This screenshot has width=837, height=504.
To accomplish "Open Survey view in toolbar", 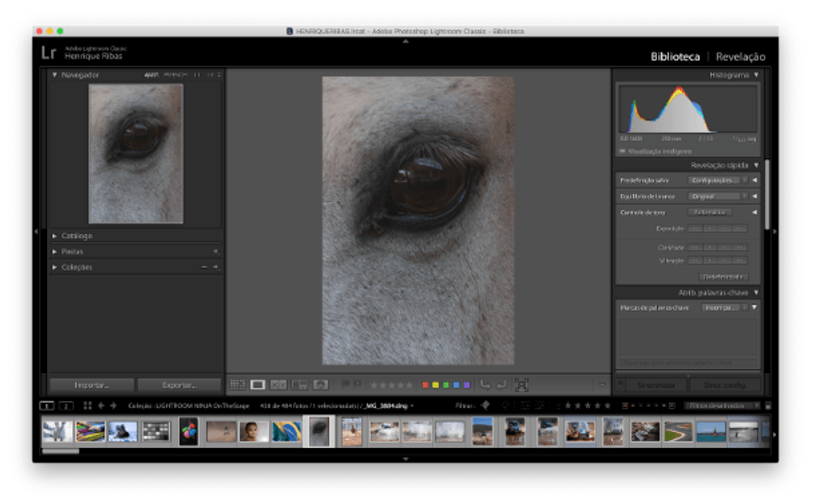I will click(299, 384).
